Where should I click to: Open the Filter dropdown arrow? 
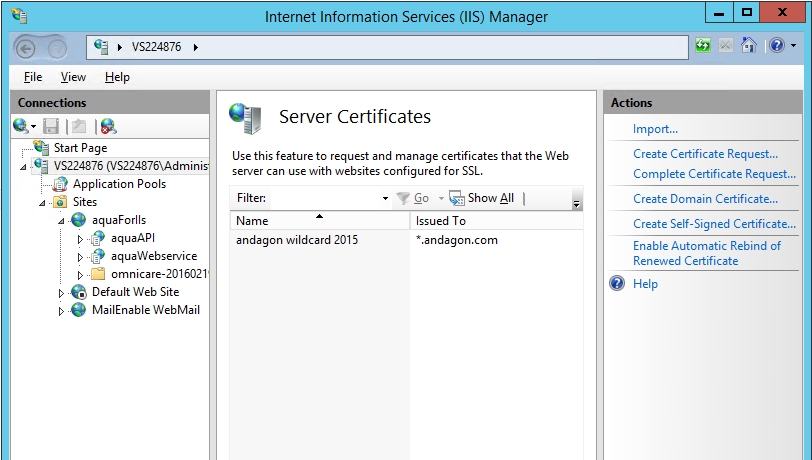pyautogui.click(x=385, y=199)
